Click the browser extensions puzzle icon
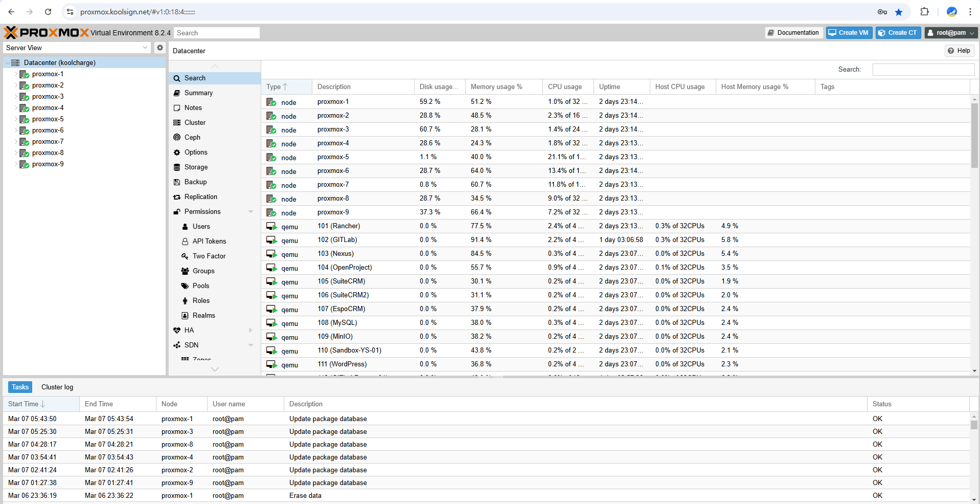 coord(924,12)
